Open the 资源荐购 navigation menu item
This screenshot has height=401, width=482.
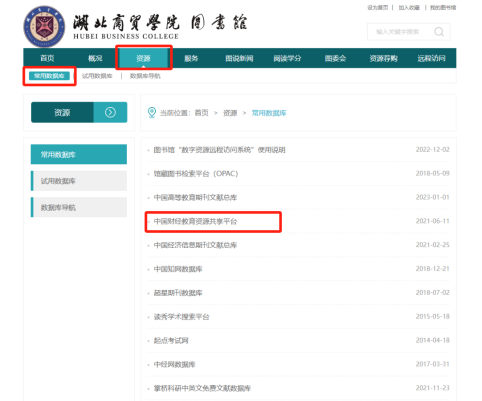pyautogui.click(x=383, y=58)
